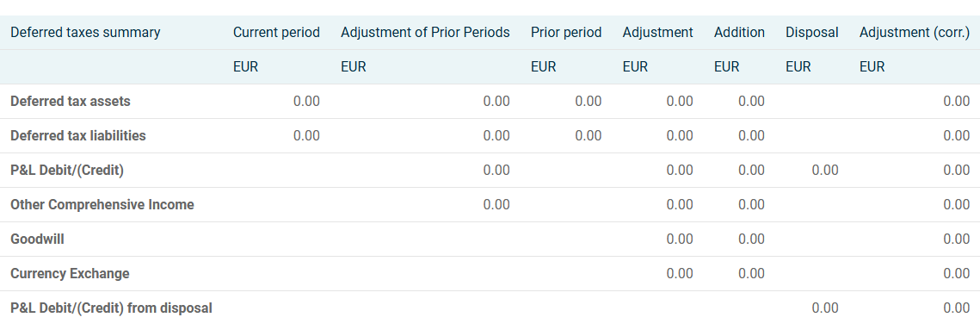
Task: Click Currency Exchange Adjustment (corr.) value
Action: coord(956,273)
